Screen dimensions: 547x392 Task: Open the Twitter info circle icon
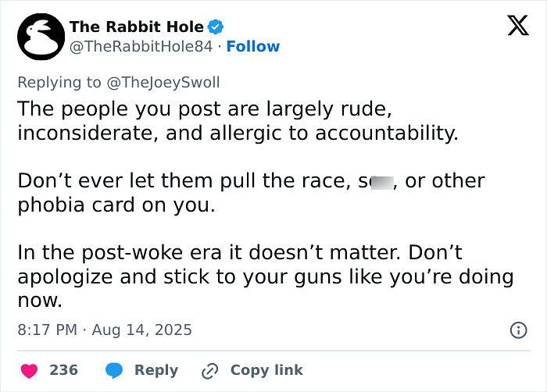coord(518,330)
